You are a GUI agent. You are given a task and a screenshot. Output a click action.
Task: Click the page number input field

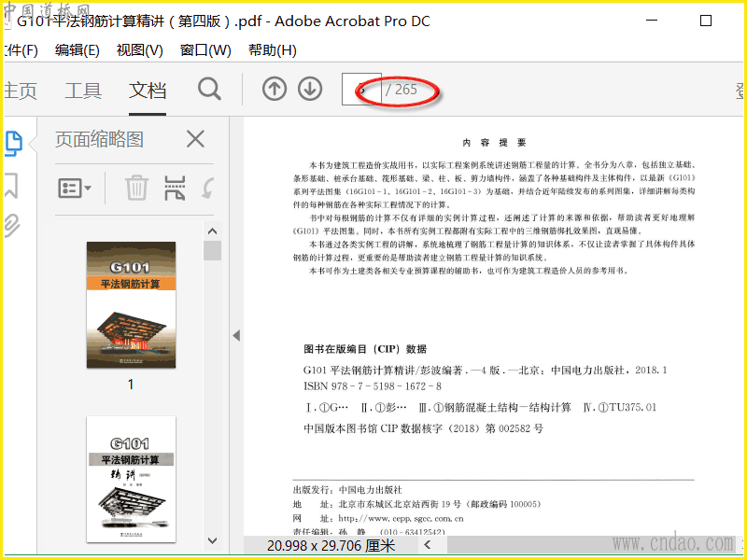pyautogui.click(x=361, y=89)
